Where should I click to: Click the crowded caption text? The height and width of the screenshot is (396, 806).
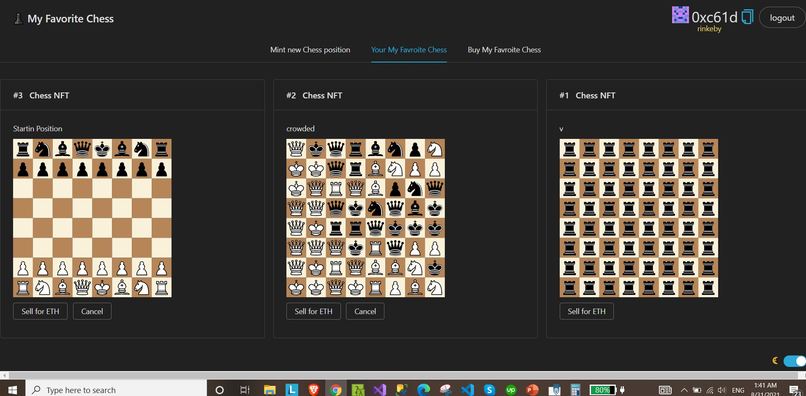[300, 129]
